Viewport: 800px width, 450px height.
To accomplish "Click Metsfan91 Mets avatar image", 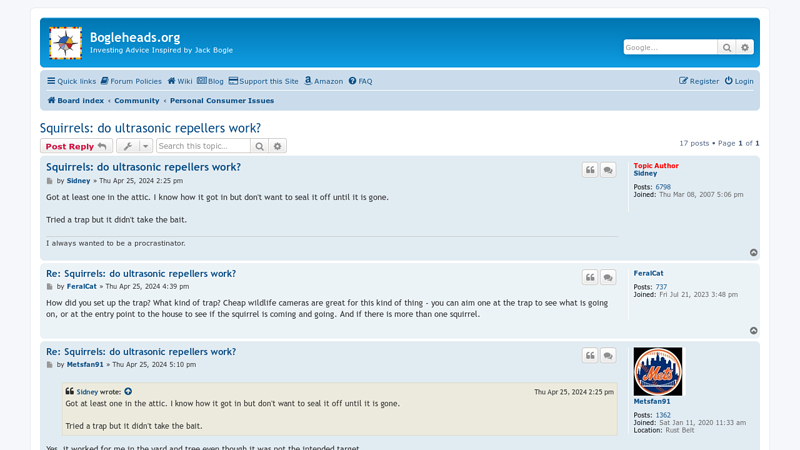I will pyautogui.click(x=658, y=371).
